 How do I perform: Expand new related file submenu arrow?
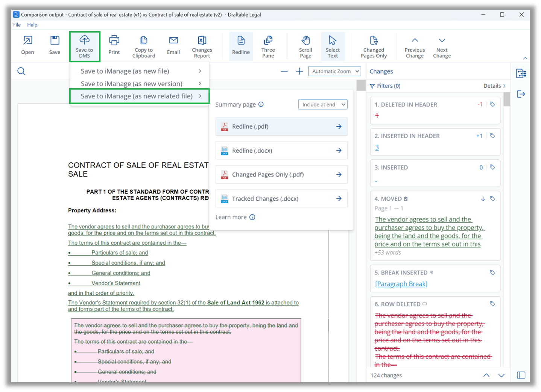(x=200, y=96)
